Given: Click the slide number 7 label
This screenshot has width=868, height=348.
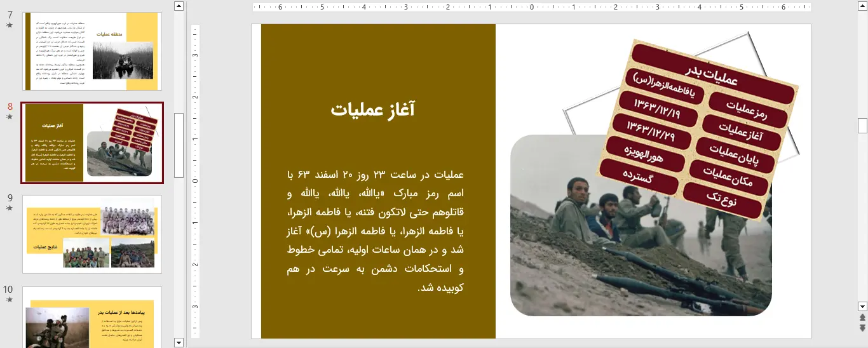Looking at the screenshot, I should click(10, 15).
